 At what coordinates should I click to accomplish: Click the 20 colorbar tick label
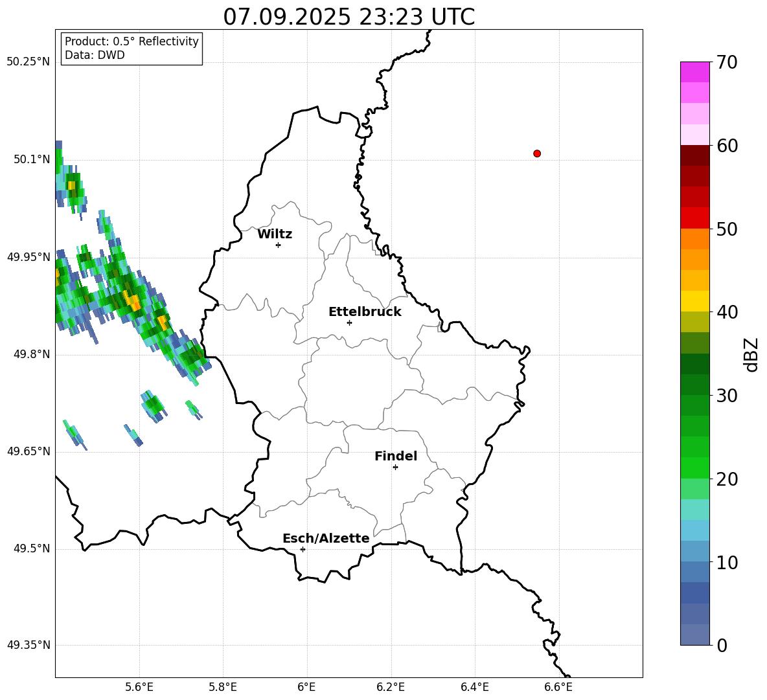click(x=727, y=479)
